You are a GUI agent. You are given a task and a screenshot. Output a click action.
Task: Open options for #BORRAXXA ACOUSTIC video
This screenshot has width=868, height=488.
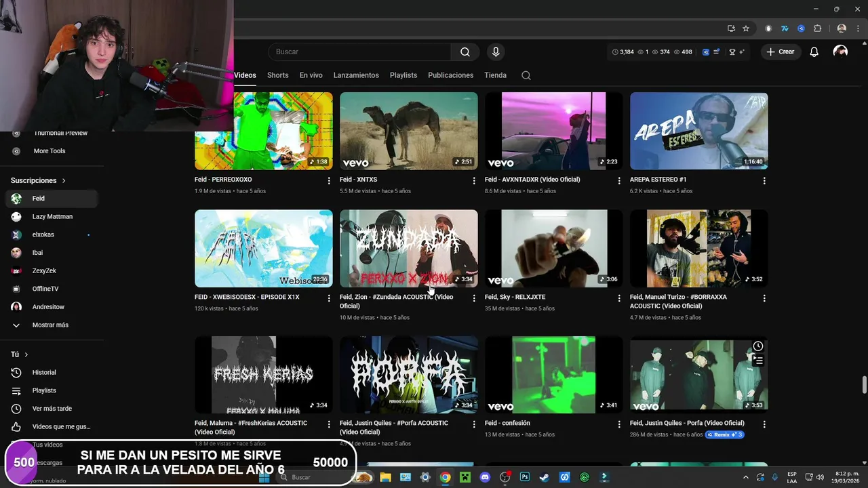point(764,298)
